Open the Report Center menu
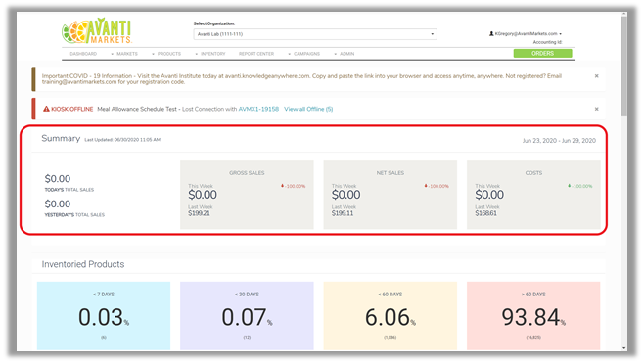The image size is (644, 363). 256,54
